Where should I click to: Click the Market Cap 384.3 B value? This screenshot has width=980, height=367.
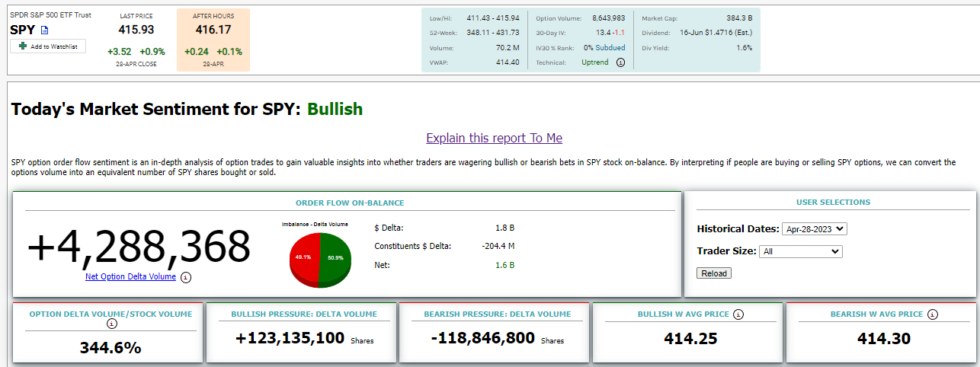coord(738,18)
